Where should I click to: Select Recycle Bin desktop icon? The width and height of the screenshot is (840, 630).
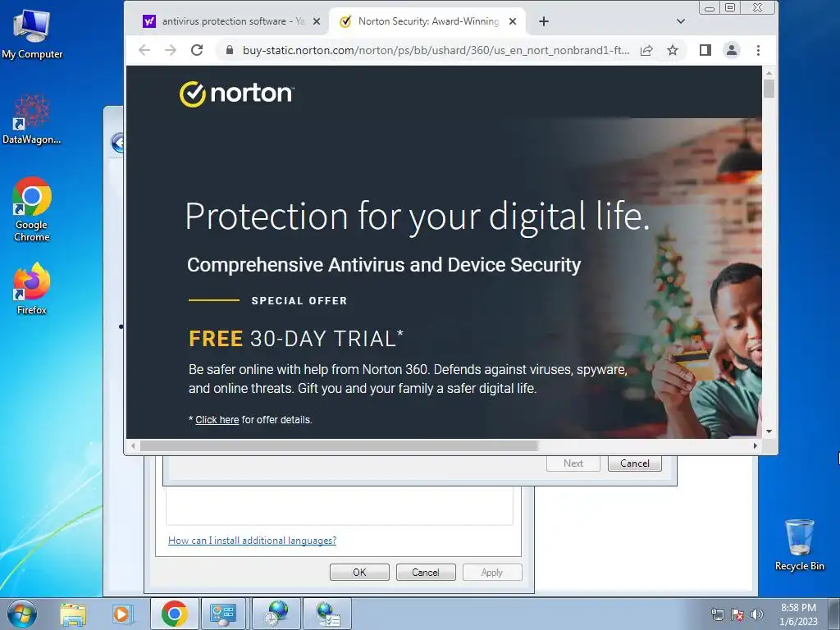pyautogui.click(x=799, y=545)
